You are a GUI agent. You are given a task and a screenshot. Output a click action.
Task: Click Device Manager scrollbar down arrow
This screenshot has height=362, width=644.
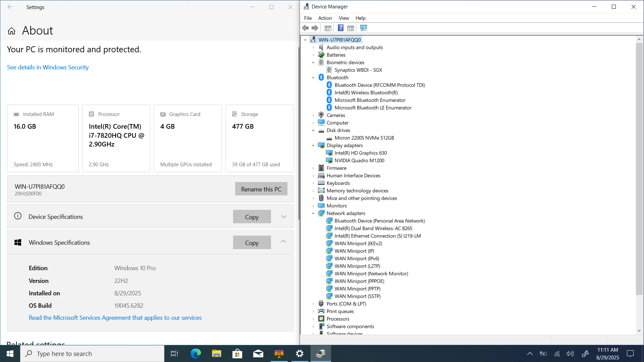639,331
